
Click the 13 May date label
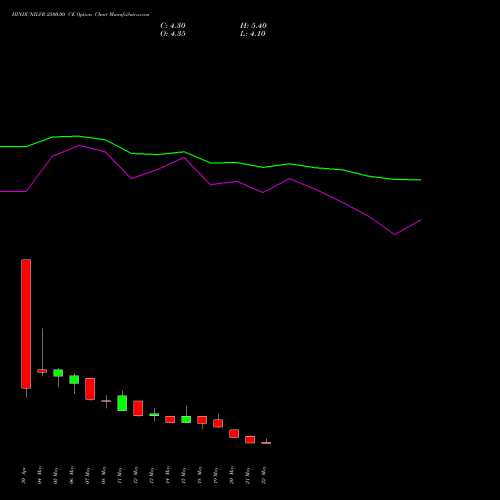pyautogui.click(x=152, y=475)
